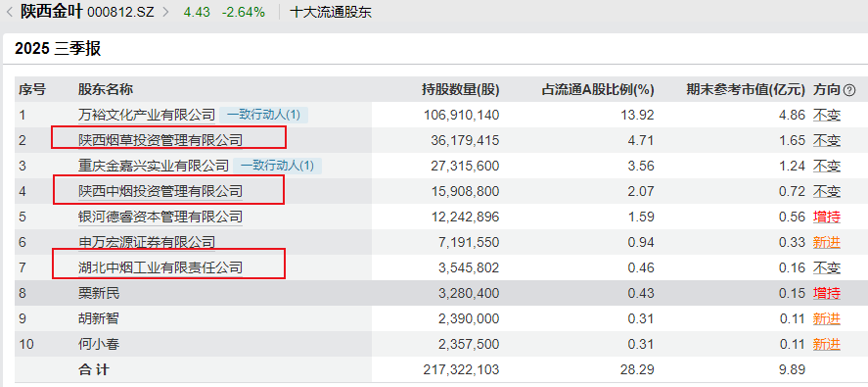The width and height of the screenshot is (868, 387).
Task: Click 增持 direction for 栗新民
Action: click(827, 293)
